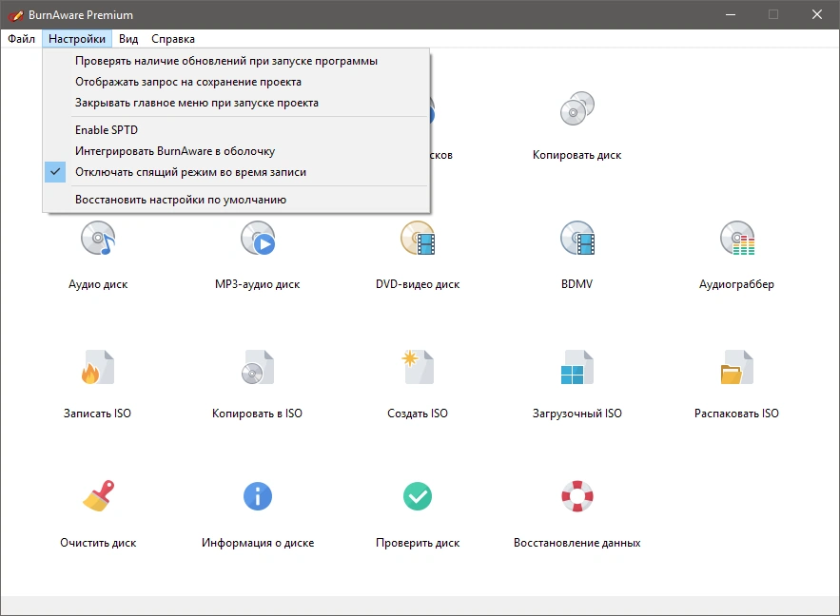
Task: Click the Проверить диск label
Action: [418, 543]
